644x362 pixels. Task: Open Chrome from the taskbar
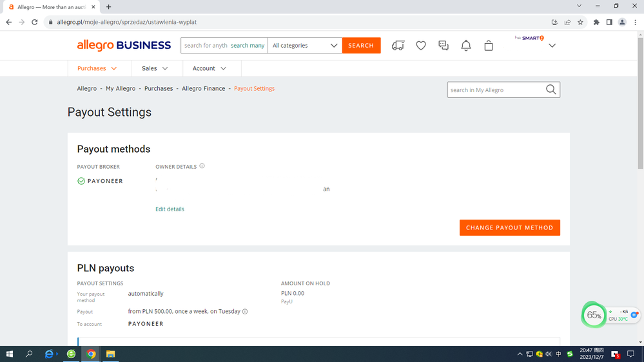91,354
